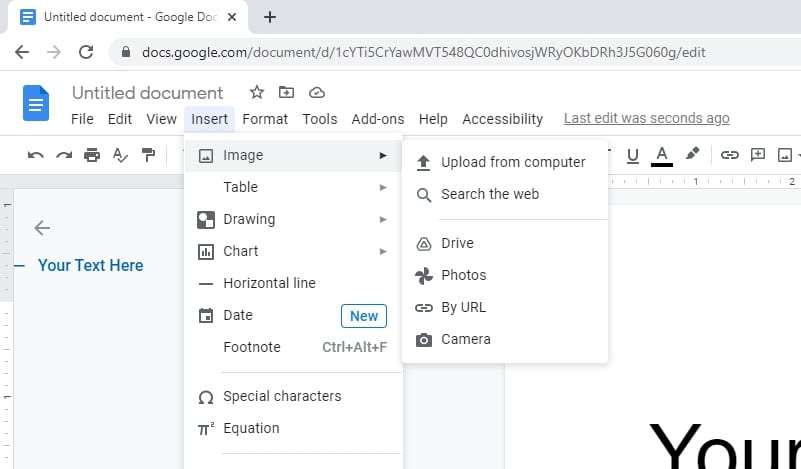Open the Tools menu
The width and height of the screenshot is (801, 469).
pyautogui.click(x=320, y=119)
